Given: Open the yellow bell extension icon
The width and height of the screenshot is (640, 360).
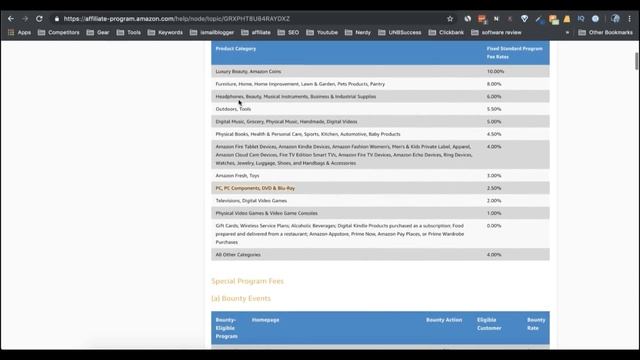Looking at the screenshot, I should tap(567, 19).
